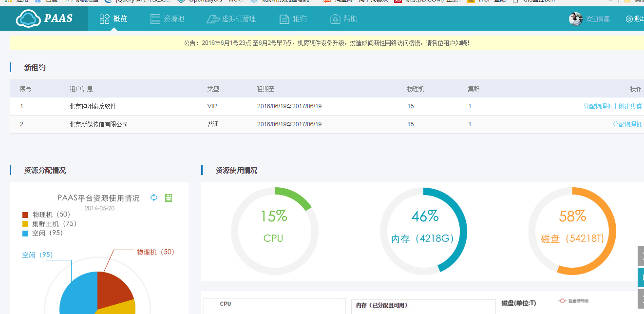
Task: Click the top gray floating side button
Action: tap(641, 256)
